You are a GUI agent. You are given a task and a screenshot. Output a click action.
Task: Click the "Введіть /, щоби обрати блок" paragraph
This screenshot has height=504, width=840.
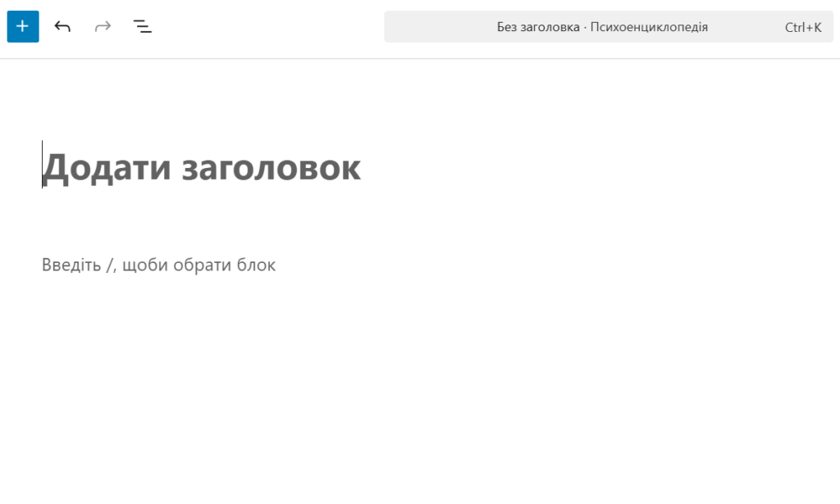(158, 265)
